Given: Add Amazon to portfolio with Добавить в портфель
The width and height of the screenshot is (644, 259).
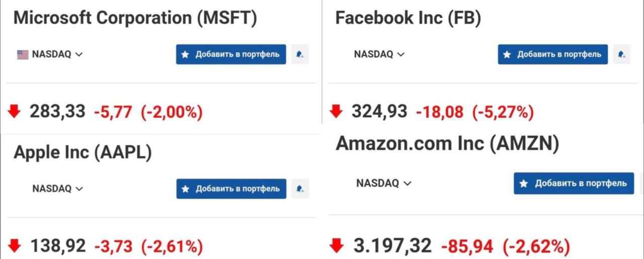Looking at the screenshot, I should coord(574,183).
